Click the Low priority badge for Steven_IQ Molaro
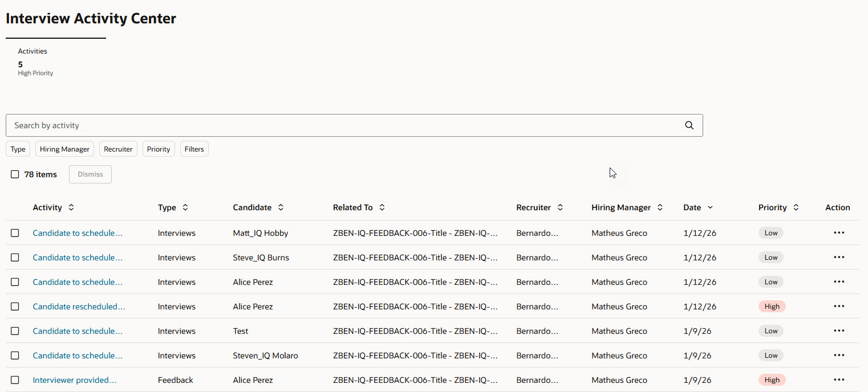The width and height of the screenshot is (868, 392). point(771,356)
